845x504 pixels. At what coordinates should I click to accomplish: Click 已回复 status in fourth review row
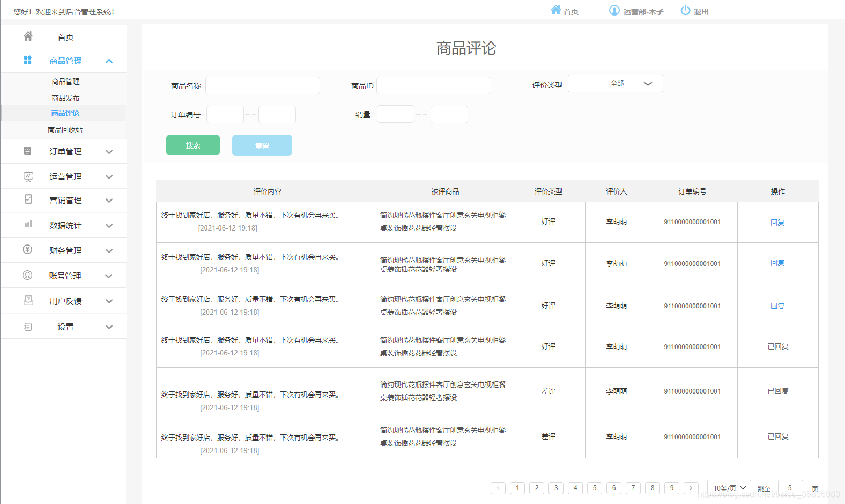tap(778, 346)
